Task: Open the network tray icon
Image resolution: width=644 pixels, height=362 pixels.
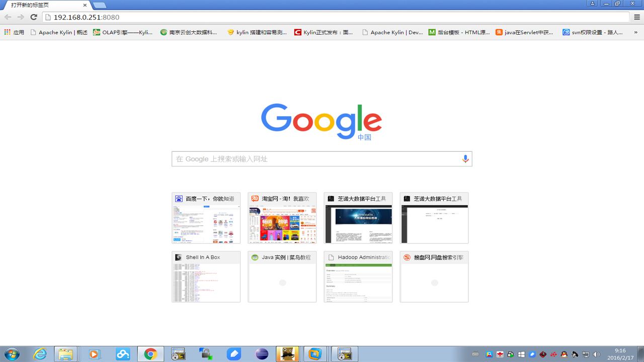Action: click(x=586, y=354)
